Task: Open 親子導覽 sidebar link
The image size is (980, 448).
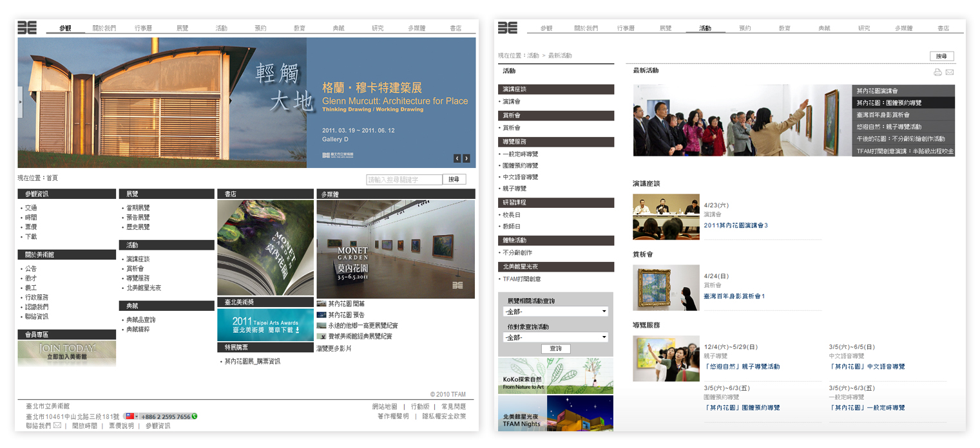Action: 514,189
